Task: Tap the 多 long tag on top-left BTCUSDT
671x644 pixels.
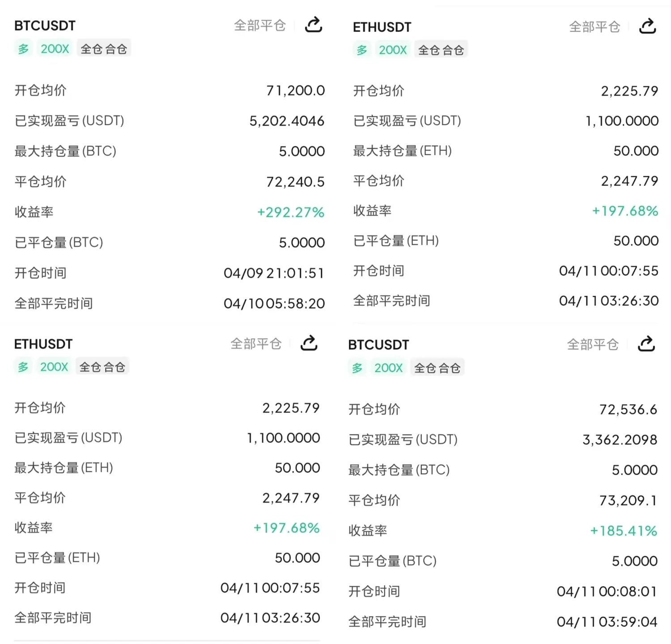Action: tap(23, 49)
